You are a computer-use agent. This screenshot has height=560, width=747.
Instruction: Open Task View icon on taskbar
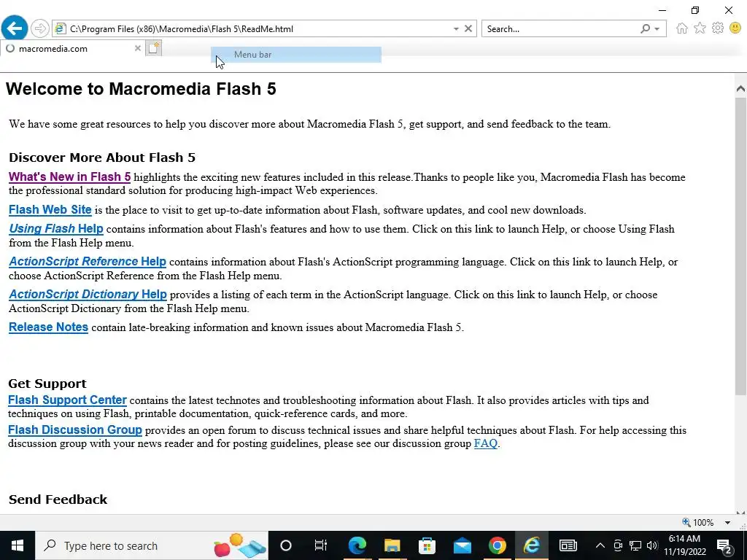coord(321,545)
